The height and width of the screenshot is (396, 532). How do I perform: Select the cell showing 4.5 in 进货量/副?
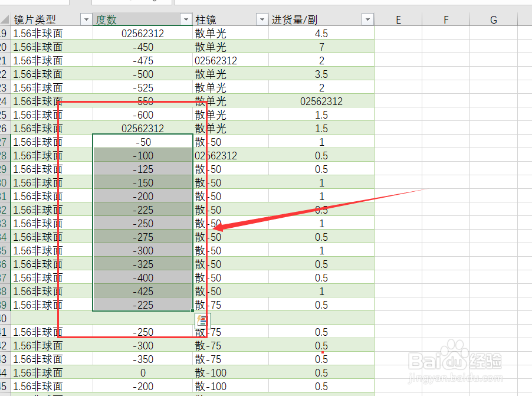[x=321, y=33]
